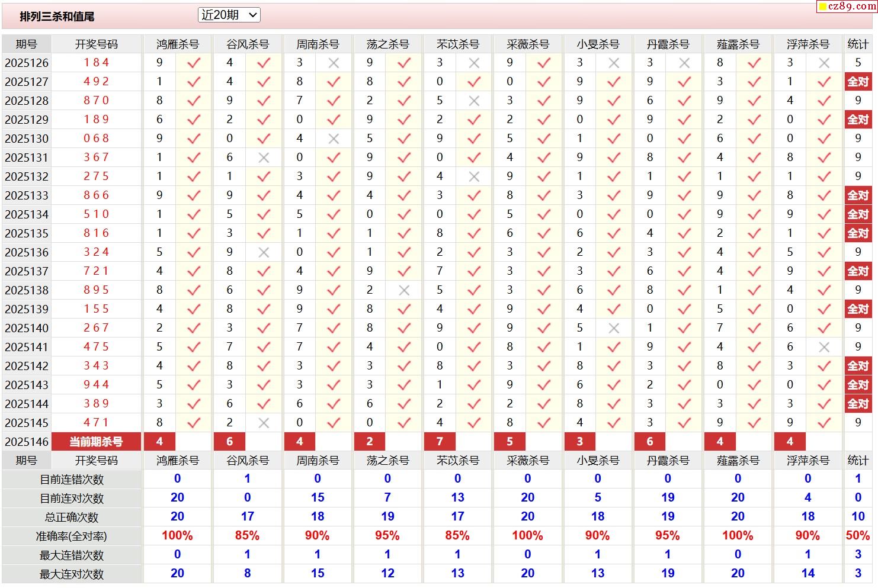Click the X mark for 谷风杀号 in row 2025131
Screen dimensions: 878x588
pos(264,158)
